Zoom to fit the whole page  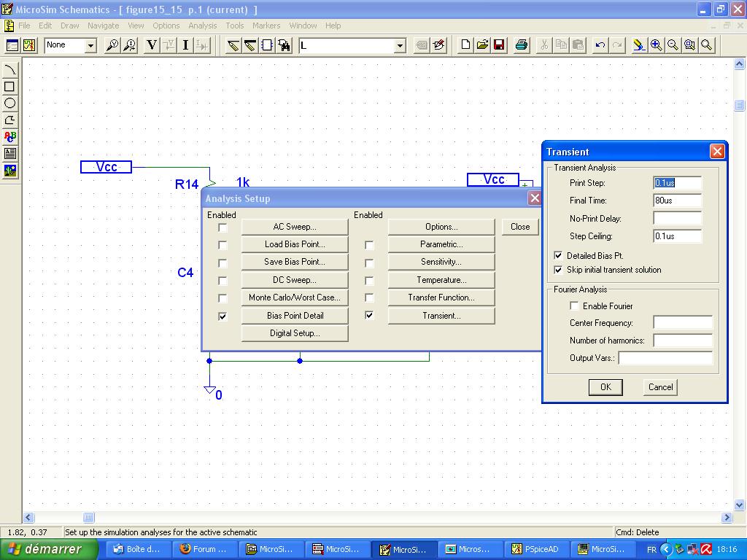pyautogui.click(x=706, y=45)
